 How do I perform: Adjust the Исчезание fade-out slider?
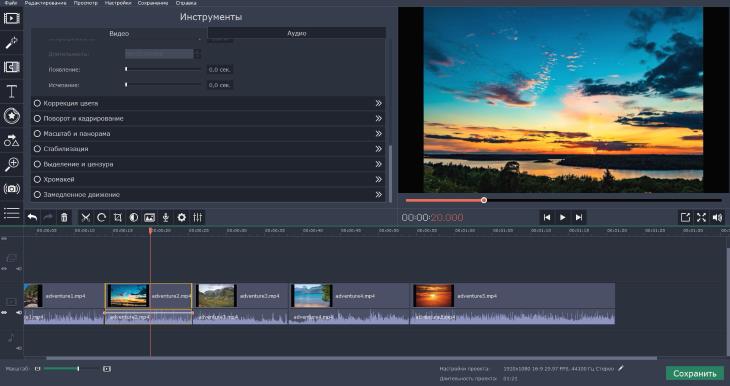coord(163,85)
